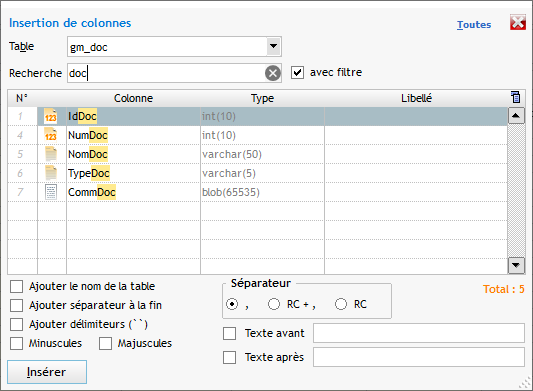Enable Ajouter le nom de la table
The height and width of the screenshot is (391, 533).
(17, 286)
